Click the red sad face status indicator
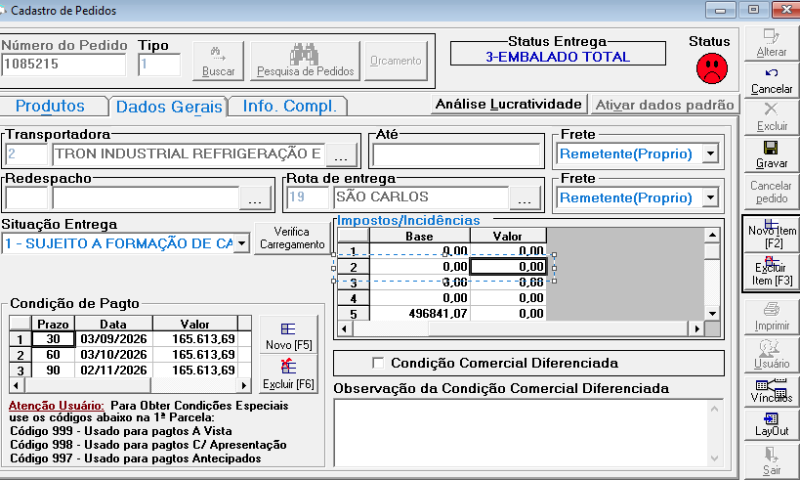The image size is (800, 480). coord(712,68)
